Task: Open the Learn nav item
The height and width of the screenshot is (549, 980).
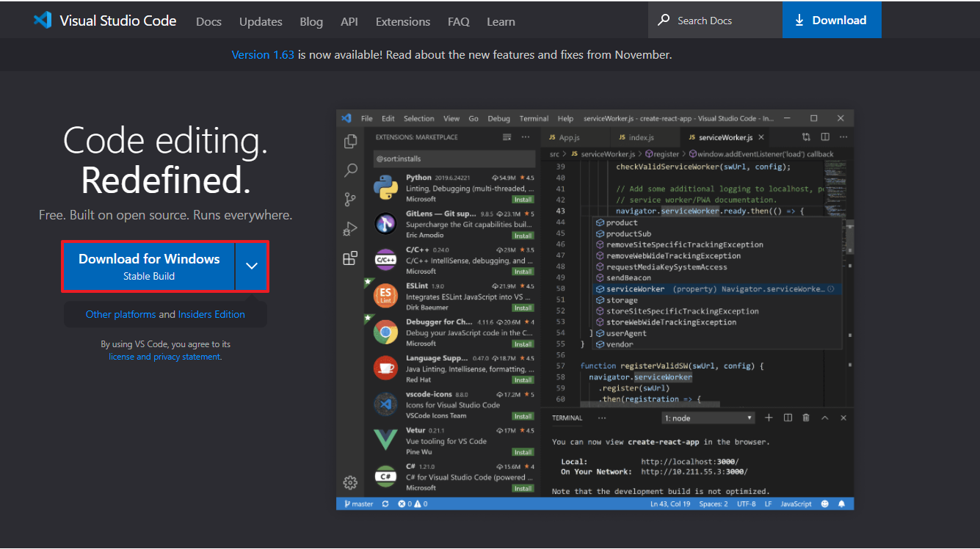Action: click(501, 21)
